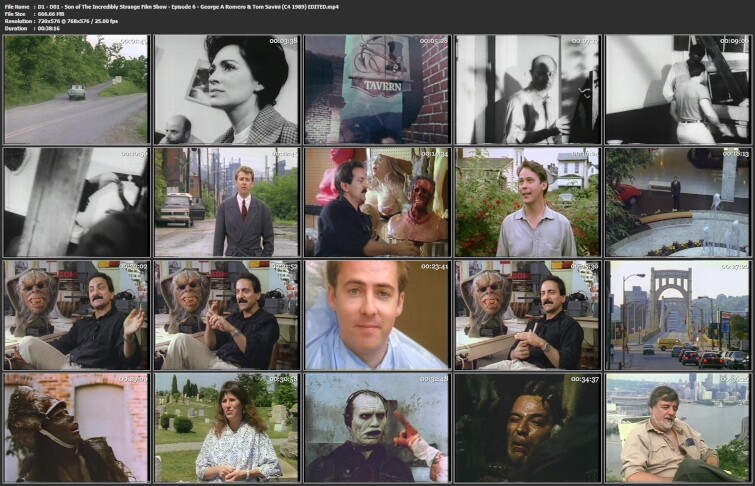Click the file name ending in EDITED.mp4
The width and height of the screenshot is (755, 486).
click(x=187, y=7)
